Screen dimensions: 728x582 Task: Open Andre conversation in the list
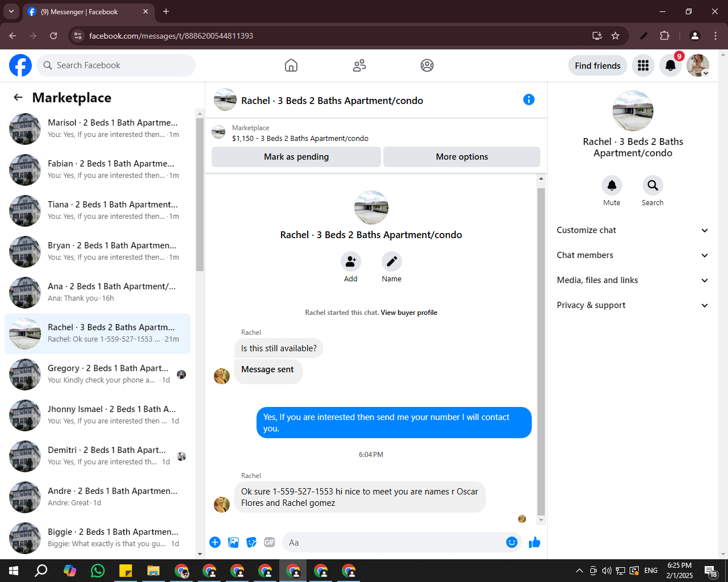98,497
